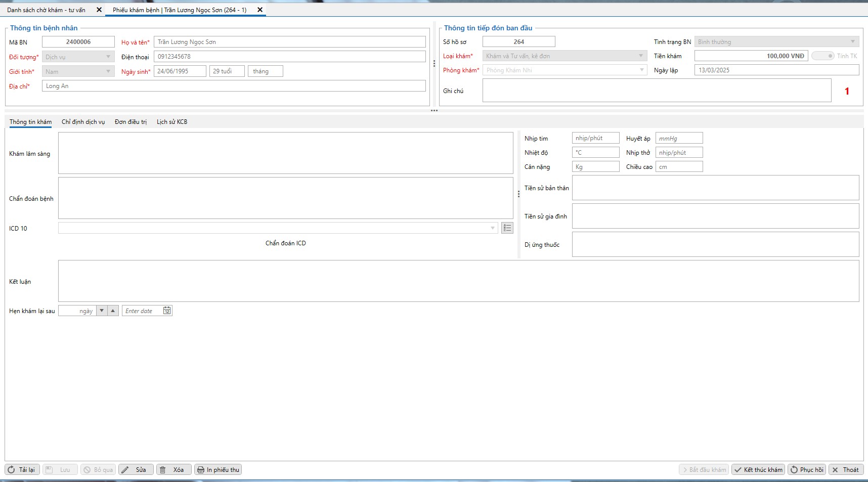Increase follow-up days with up arrow

pyautogui.click(x=113, y=311)
